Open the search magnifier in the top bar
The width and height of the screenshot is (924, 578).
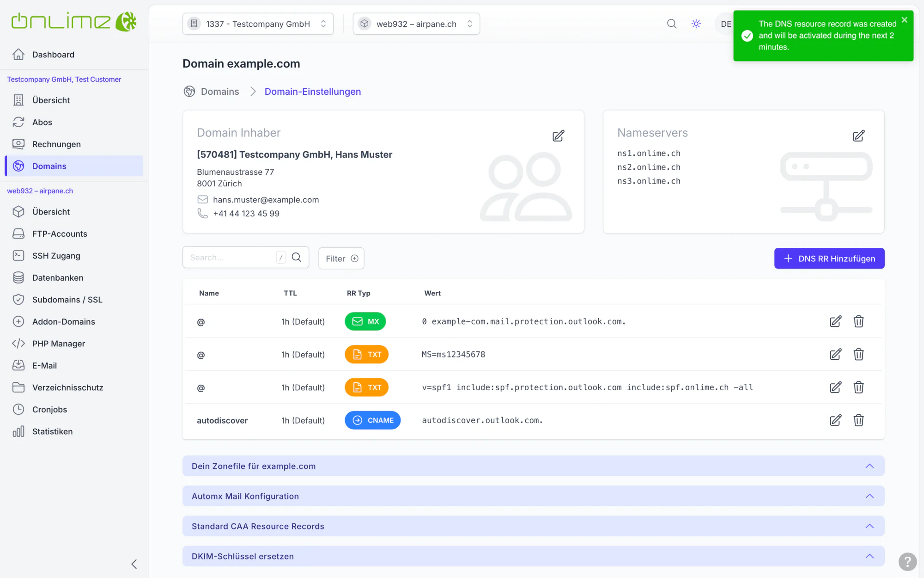pyautogui.click(x=672, y=24)
